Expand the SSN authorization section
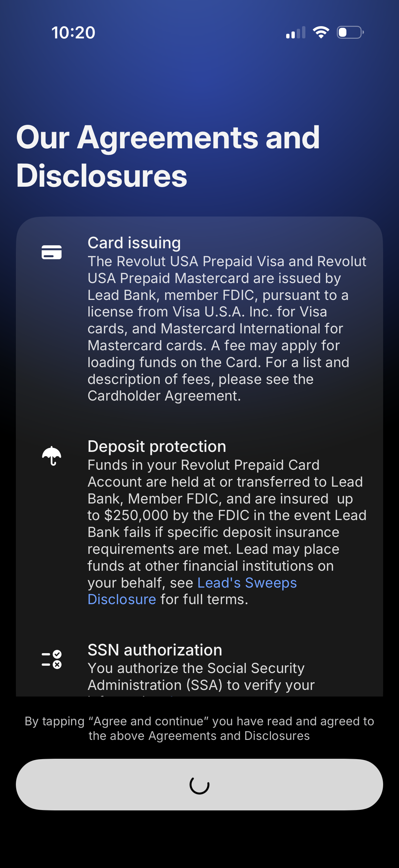This screenshot has width=399, height=868. (155, 650)
